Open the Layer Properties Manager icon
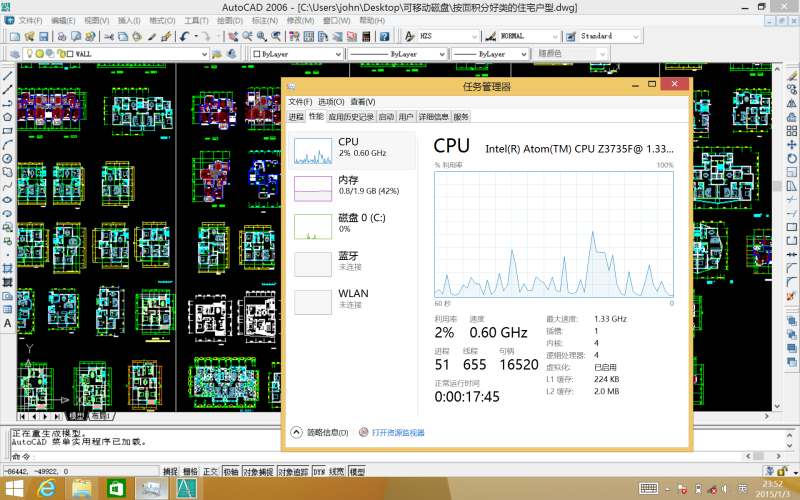The width and height of the screenshot is (800, 500). [x=15, y=54]
